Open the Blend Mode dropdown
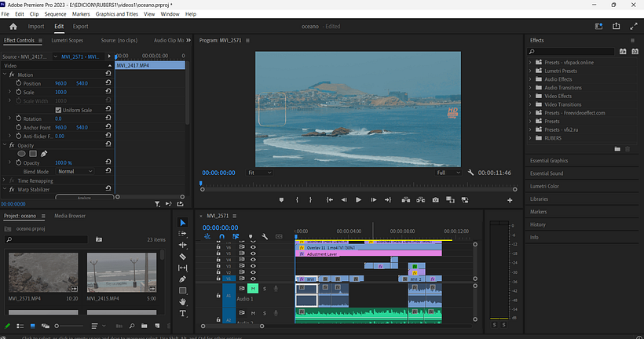Screen dimensions: 644x339 pyautogui.click(x=75, y=171)
